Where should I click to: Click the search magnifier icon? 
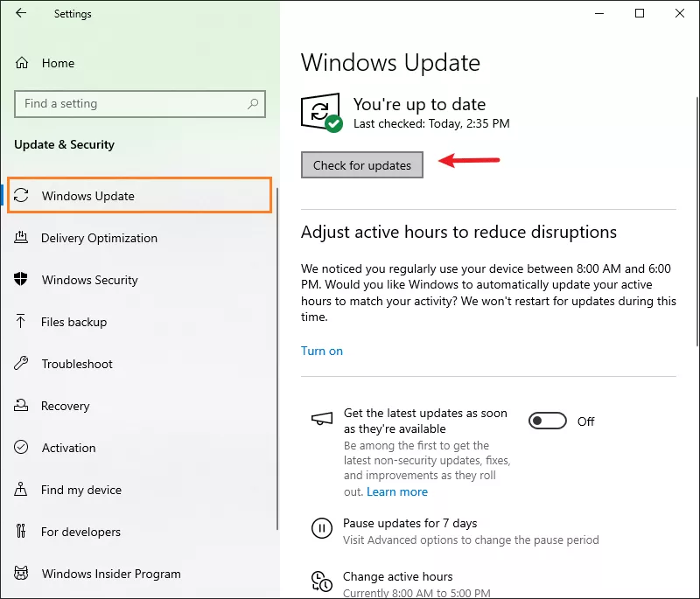(253, 104)
